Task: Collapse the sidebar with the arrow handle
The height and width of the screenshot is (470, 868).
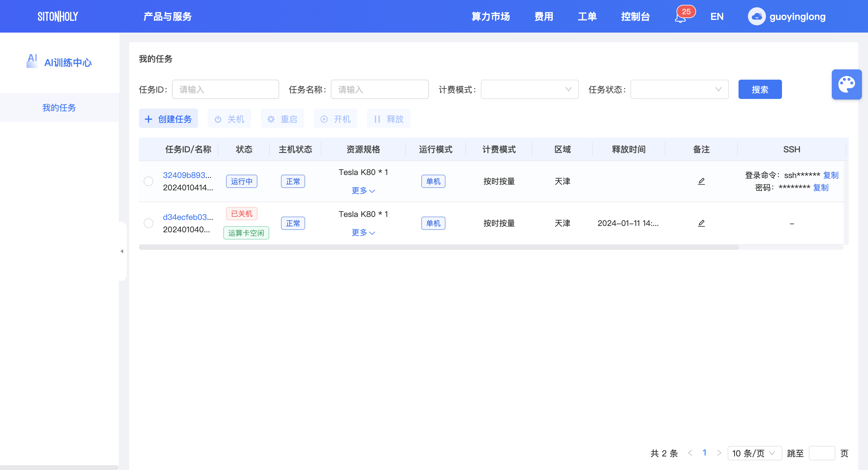Action: (x=122, y=251)
